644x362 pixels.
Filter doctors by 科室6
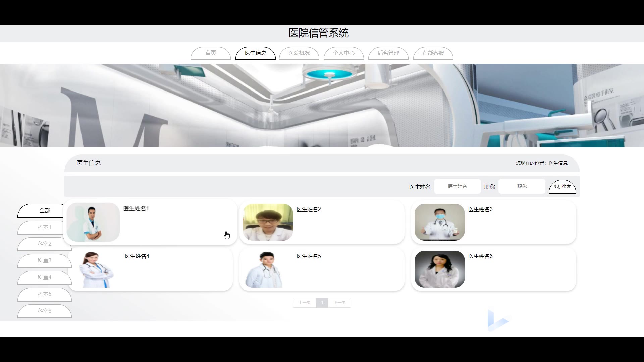tap(44, 311)
